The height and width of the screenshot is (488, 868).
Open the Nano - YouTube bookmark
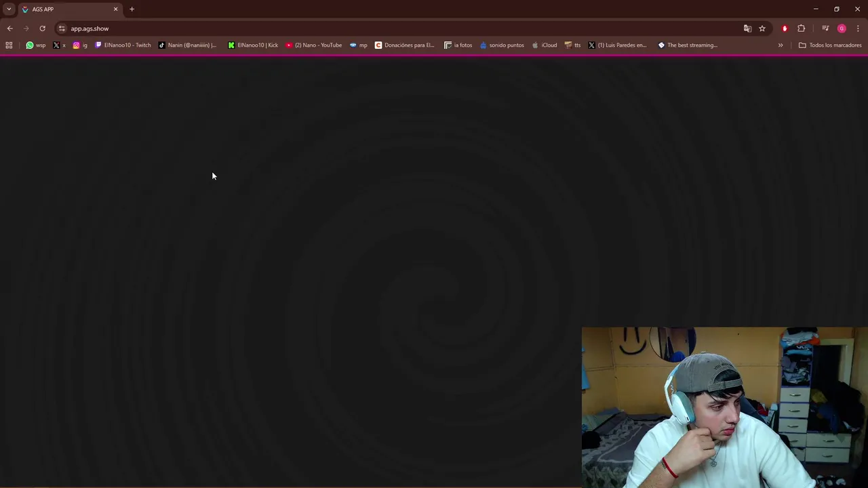[313, 45]
